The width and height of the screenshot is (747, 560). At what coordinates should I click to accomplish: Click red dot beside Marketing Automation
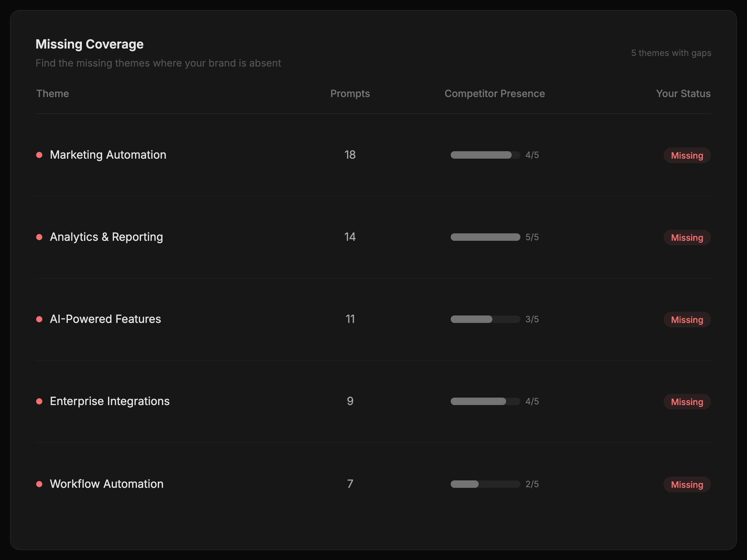tap(39, 155)
